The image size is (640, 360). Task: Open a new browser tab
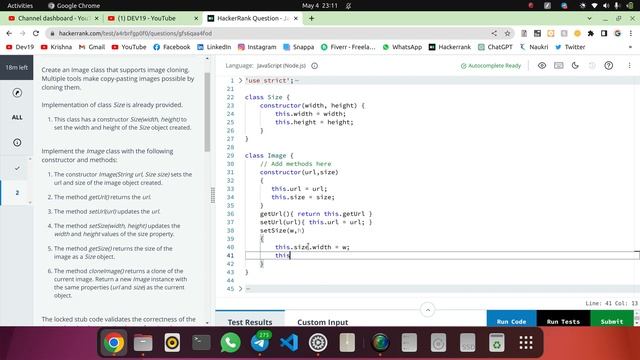click(311, 18)
